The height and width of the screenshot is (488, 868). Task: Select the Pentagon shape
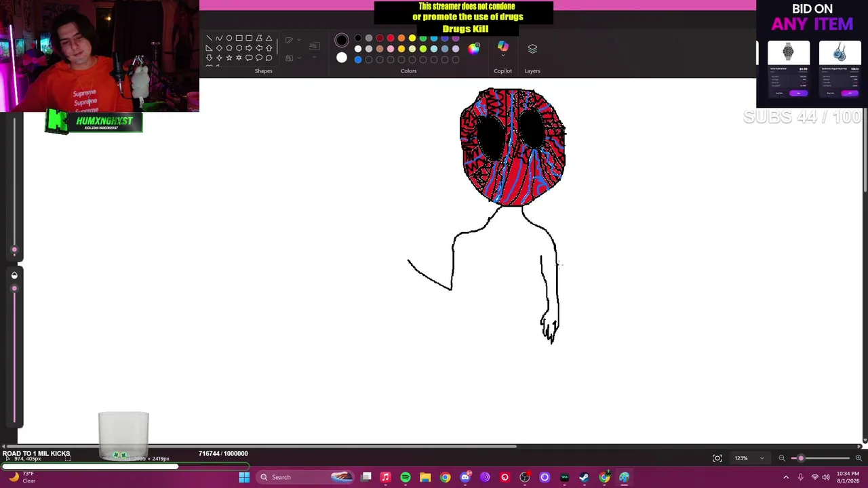(x=229, y=48)
